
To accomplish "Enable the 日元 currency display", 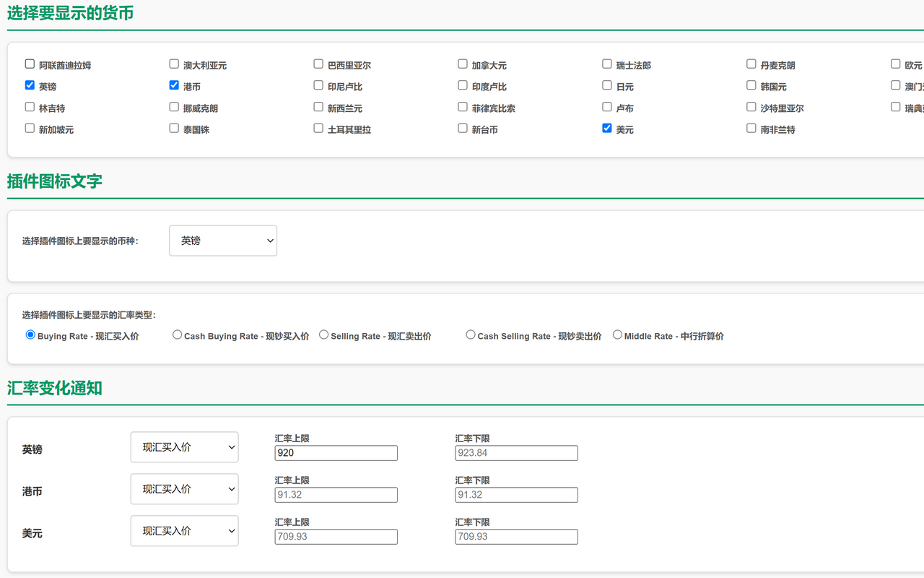I will tap(606, 85).
